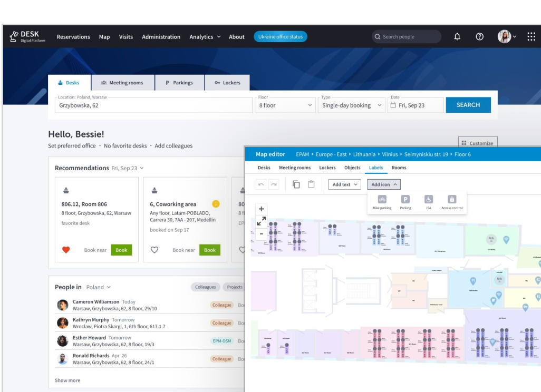Favorite the Coworking area desk via heart outline
The width and height of the screenshot is (541, 392).
(154, 250)
